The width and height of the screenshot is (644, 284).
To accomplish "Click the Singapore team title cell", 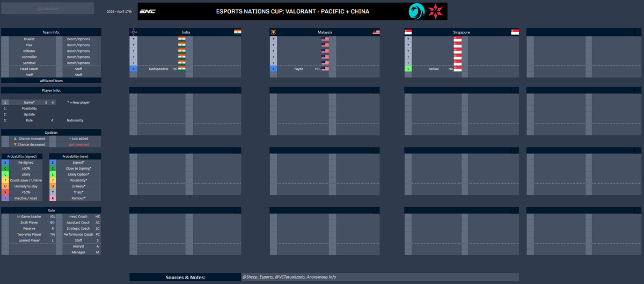I will click(462, 32).
